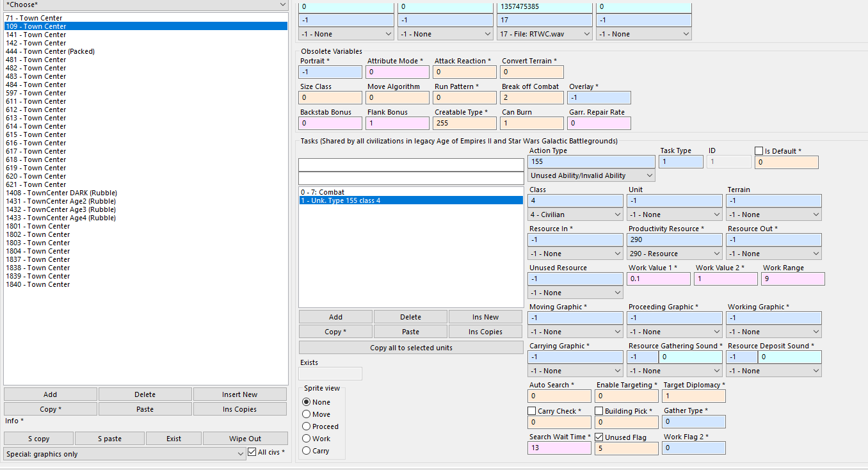The width and height of the screenshot is (868, 470).
Task: Open the Working Graphic -1 - None dropdown
Action: (774, 332)
